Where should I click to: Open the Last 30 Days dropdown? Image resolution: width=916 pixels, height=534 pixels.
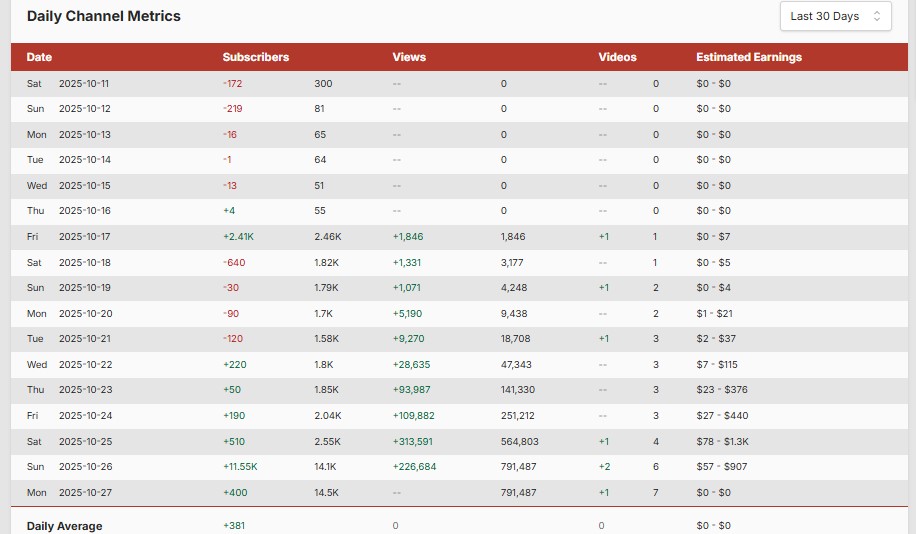coord(835,16)
